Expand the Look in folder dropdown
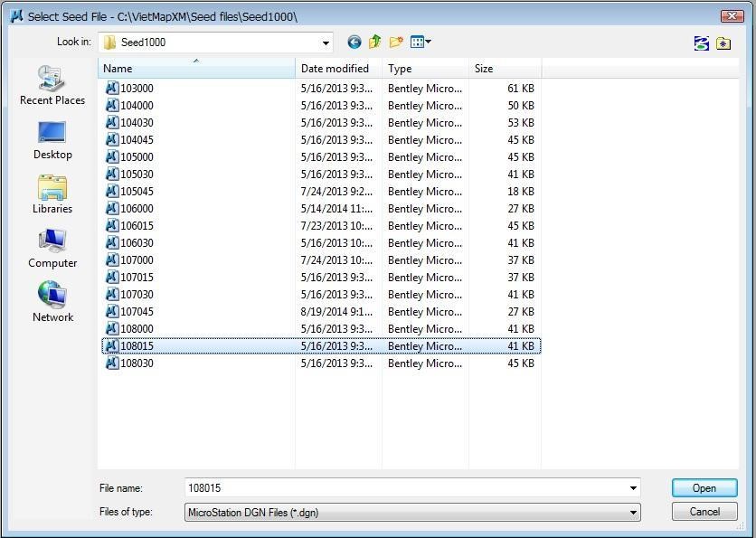This screenshot has height=538, width=756. pyautogui.click(x=326, y=42)
